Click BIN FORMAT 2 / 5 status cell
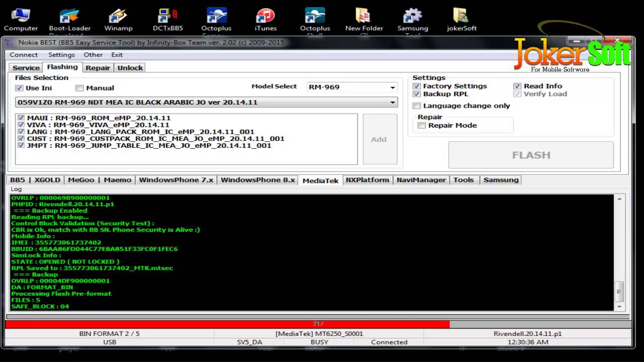This screenshot has width=644, height=362. click(109, 333)
